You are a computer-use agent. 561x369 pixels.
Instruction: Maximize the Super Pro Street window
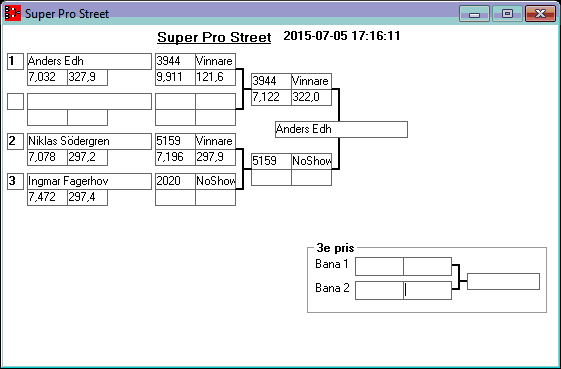click(507, 14)
